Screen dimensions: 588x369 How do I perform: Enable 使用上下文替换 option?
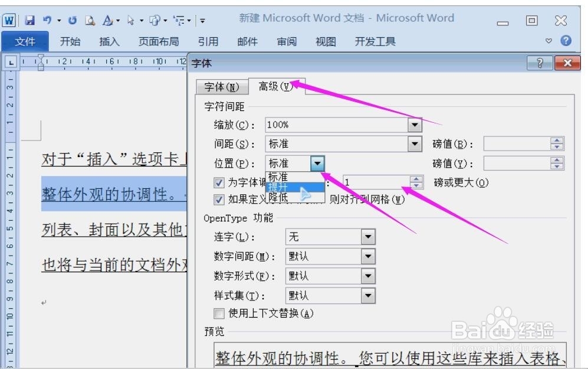coord(219,314)
